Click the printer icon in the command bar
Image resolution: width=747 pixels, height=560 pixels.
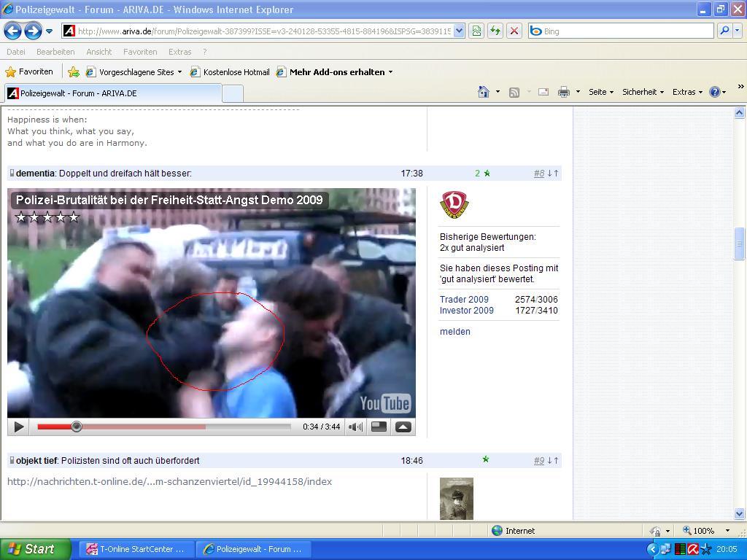563,92
